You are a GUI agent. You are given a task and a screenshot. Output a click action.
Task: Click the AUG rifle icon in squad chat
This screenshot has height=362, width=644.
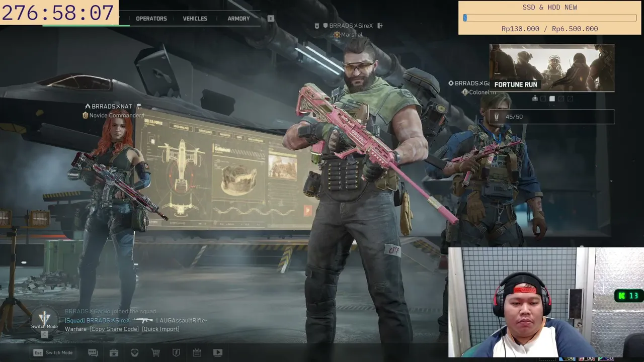click(x=143, y=320)
